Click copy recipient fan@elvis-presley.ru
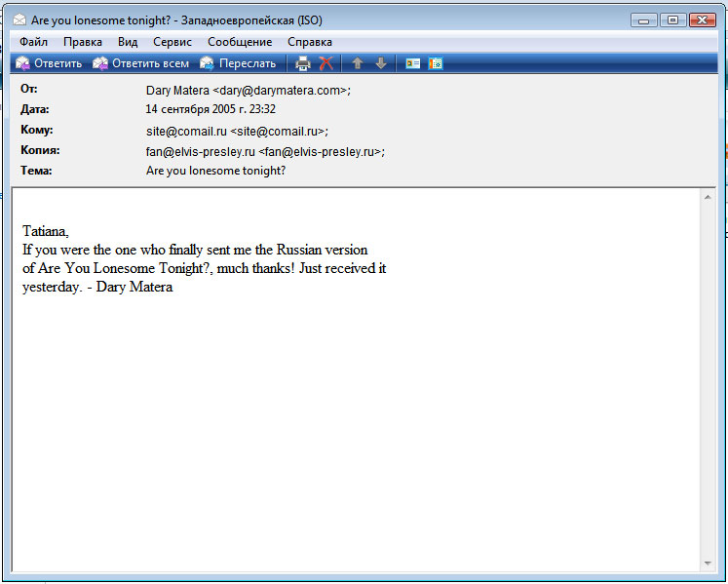This screenshot has width=728, height=584. click(265, 151)
